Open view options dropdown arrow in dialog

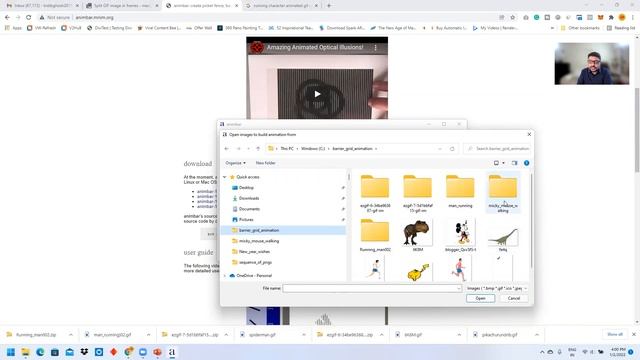click(503, 163)
